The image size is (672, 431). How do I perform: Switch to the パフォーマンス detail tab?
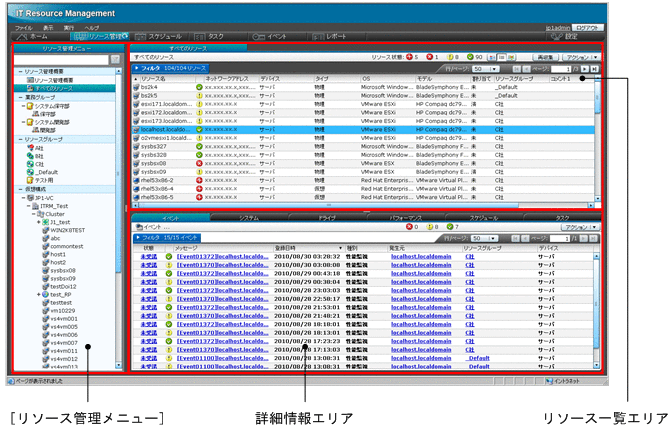click(405, 218)
